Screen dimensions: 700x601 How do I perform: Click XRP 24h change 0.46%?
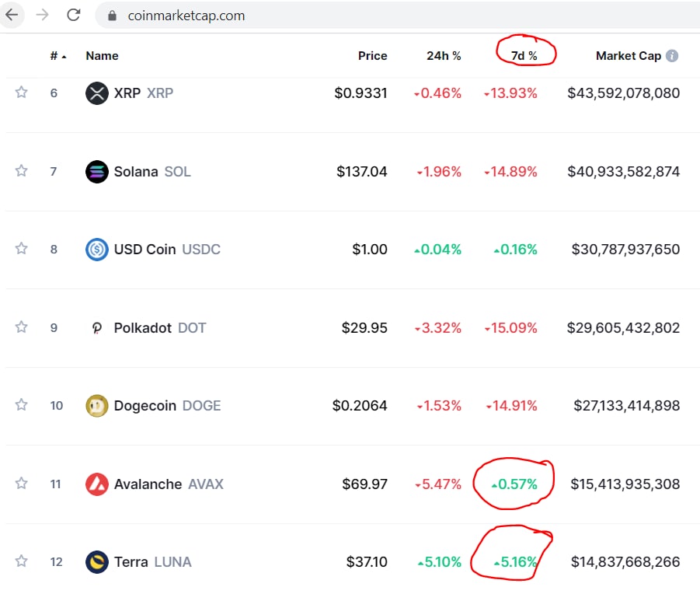coord(437,93)
